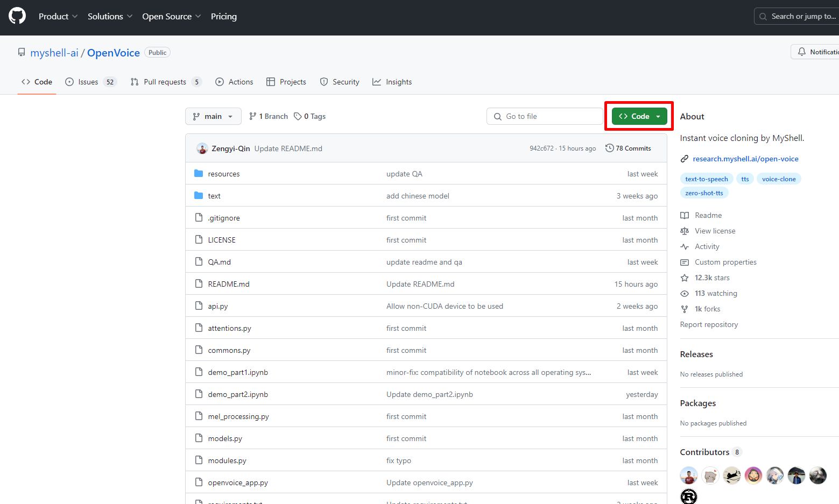This screenshot has width=839, height=504.
Task: Open commit hash 942c672
Action: [x=541, y=148]
